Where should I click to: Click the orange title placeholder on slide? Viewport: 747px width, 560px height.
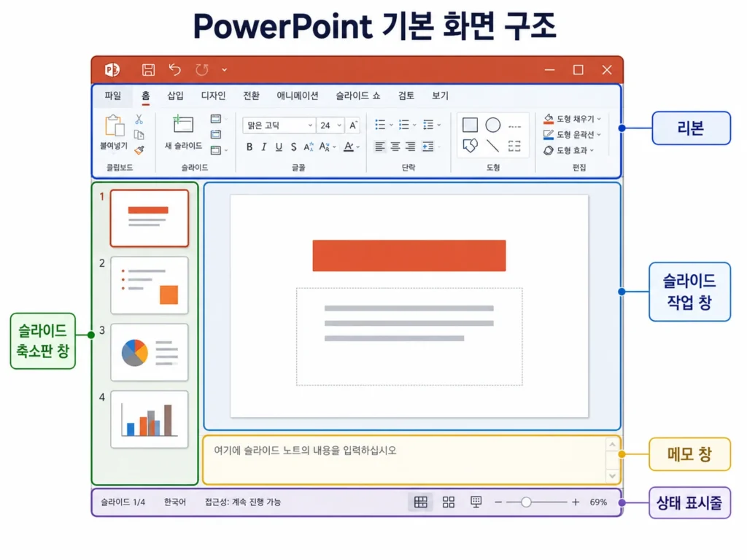tap(409, 256)
